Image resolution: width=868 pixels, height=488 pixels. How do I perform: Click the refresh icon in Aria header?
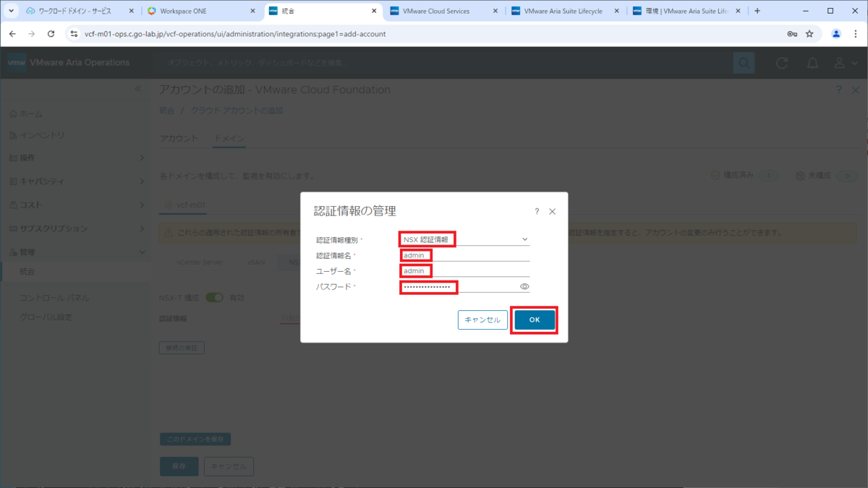point(782,63)
